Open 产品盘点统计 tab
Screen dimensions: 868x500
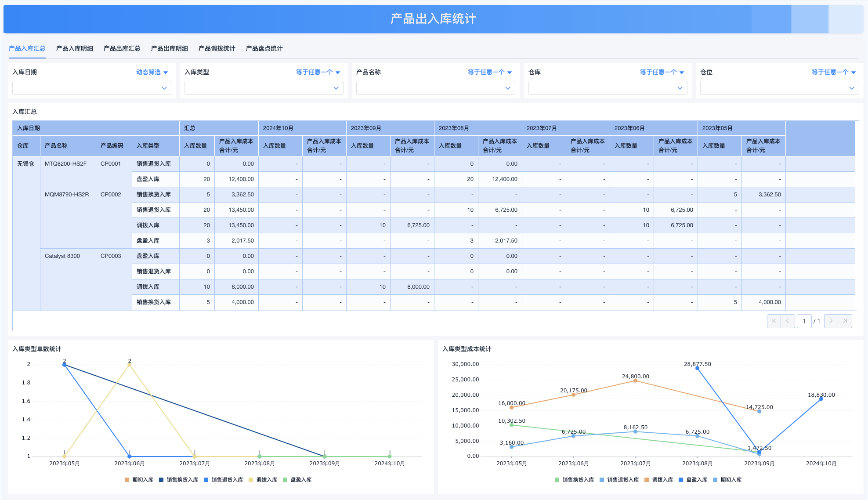[x=264, y=48]
